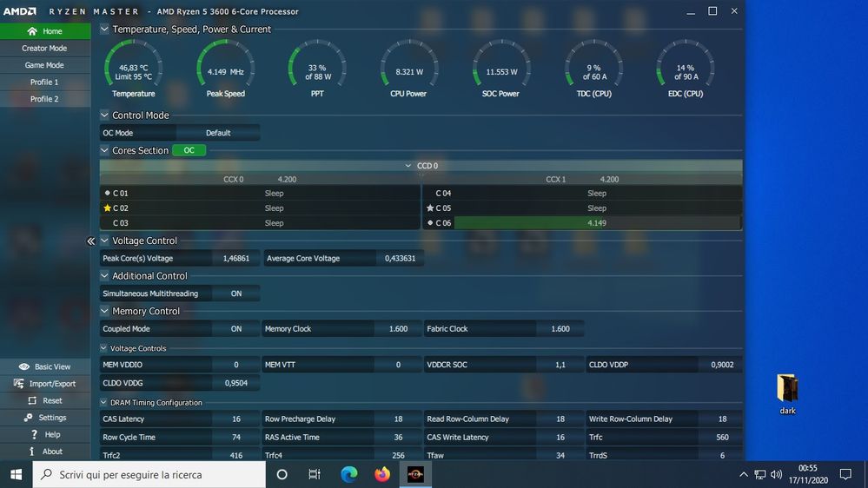Collapse the Voltage Control section

pyautogui.click(x=104, y=241)
